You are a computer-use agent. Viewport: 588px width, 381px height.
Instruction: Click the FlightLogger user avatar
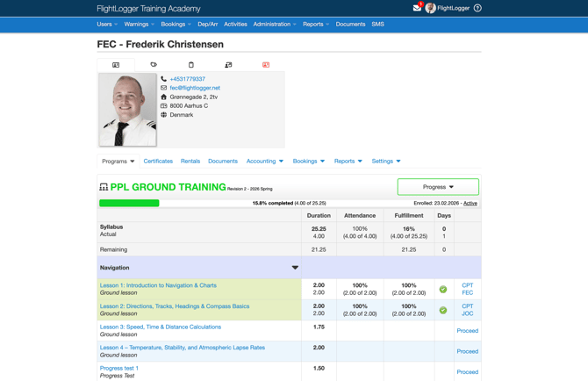click(x=430, y=8)
